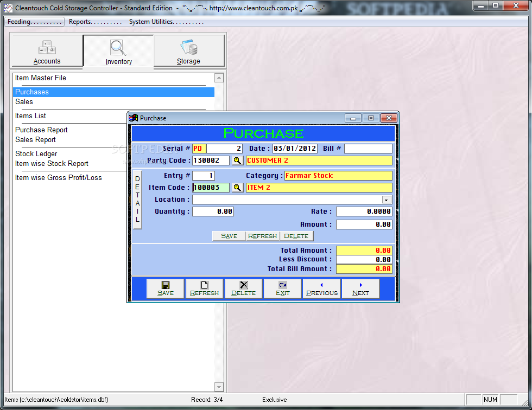532x410 pixels.
Task: Click the Entry # field
Action: pos(204,176)
